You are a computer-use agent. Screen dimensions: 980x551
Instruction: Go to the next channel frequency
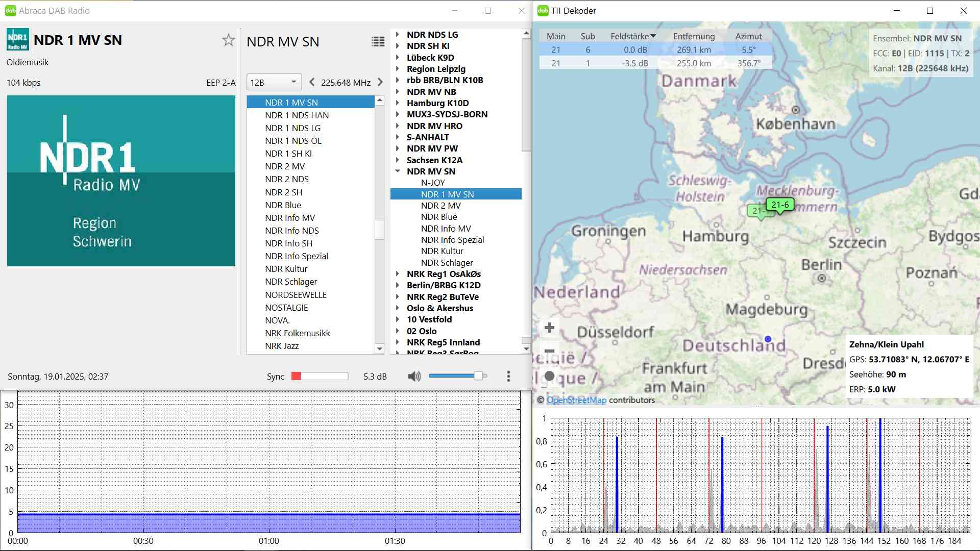[380, 82]
